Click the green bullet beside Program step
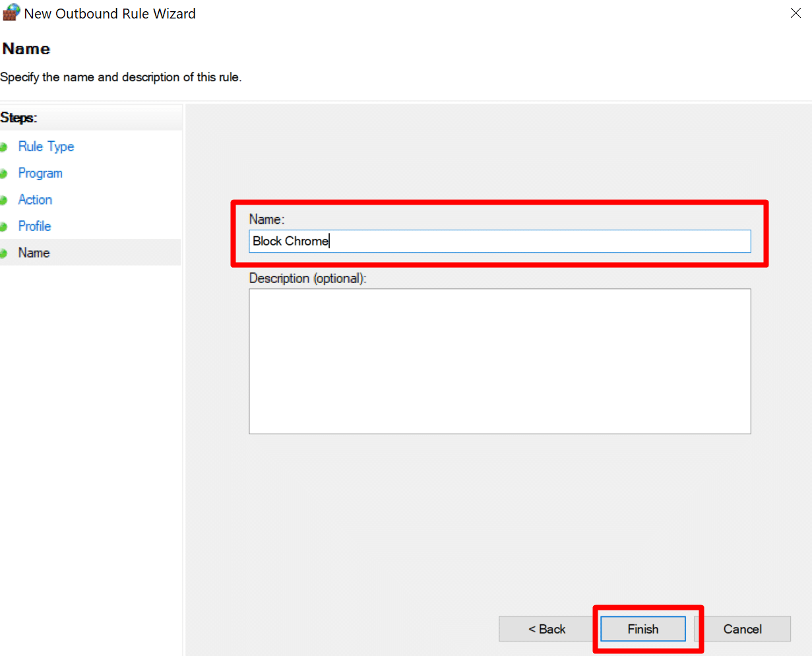 (3, 174)
